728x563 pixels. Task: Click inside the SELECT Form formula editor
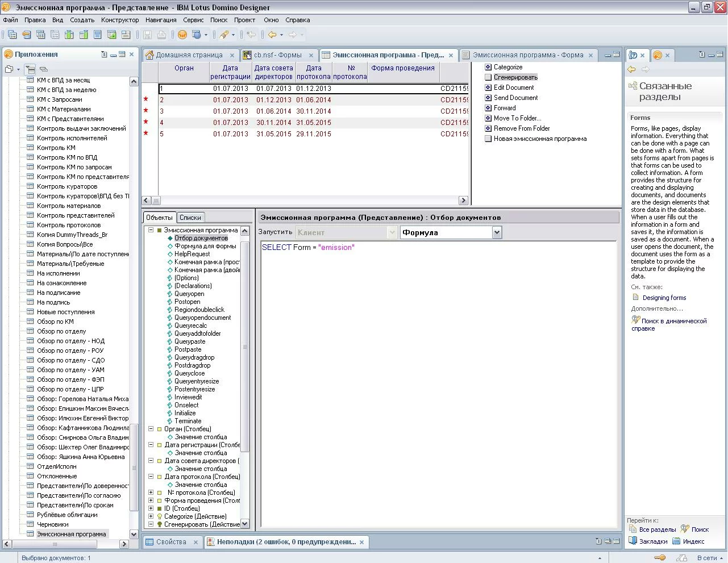[438, 341]
